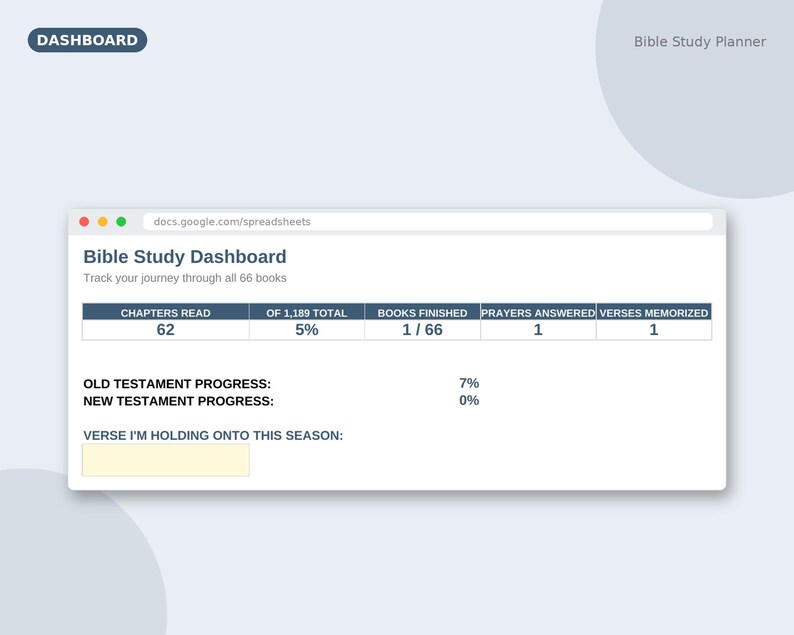This screenshot has height=635, width=794.
Task: Click the yellow minimize window dot
Action: tap(102, 222)
